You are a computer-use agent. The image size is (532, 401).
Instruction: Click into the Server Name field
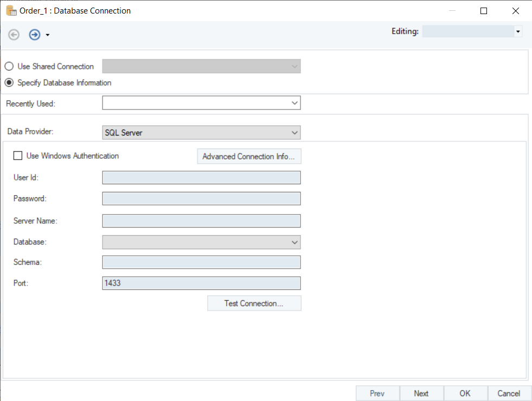pos(201,221)
